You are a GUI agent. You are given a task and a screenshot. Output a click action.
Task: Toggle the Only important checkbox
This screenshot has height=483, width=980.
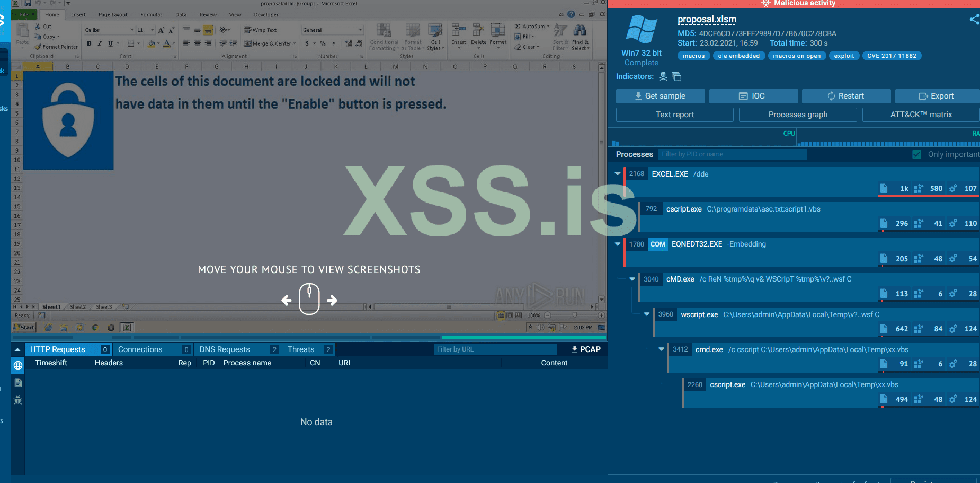pyautogui.click(x=917, y=154)
